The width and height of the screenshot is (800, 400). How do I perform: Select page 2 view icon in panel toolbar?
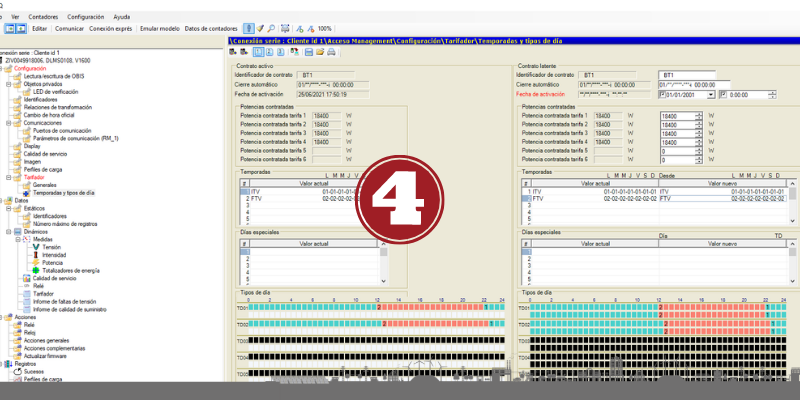pos(269,52)
